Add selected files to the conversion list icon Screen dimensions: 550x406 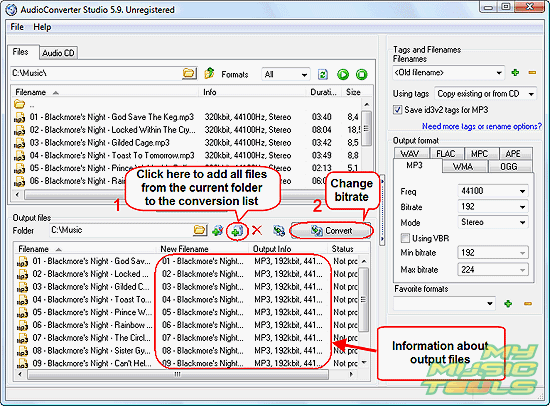pyautogui.click(x=218, y=231)
